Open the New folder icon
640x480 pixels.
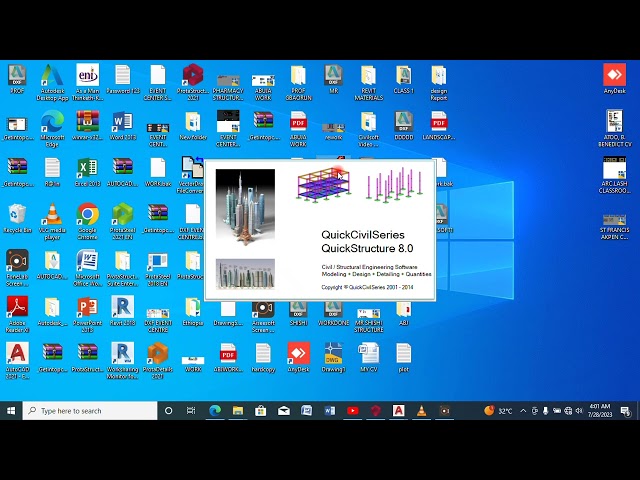tap(193, 126)
